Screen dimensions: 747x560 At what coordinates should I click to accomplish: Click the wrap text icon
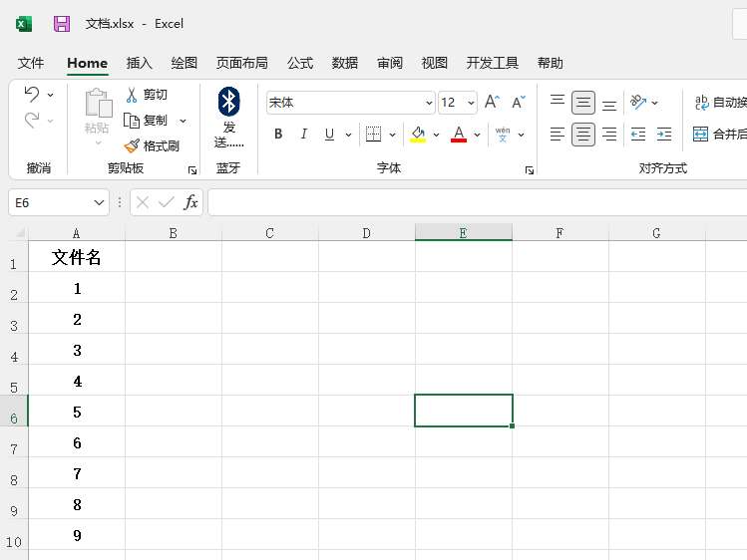(701, 102)
